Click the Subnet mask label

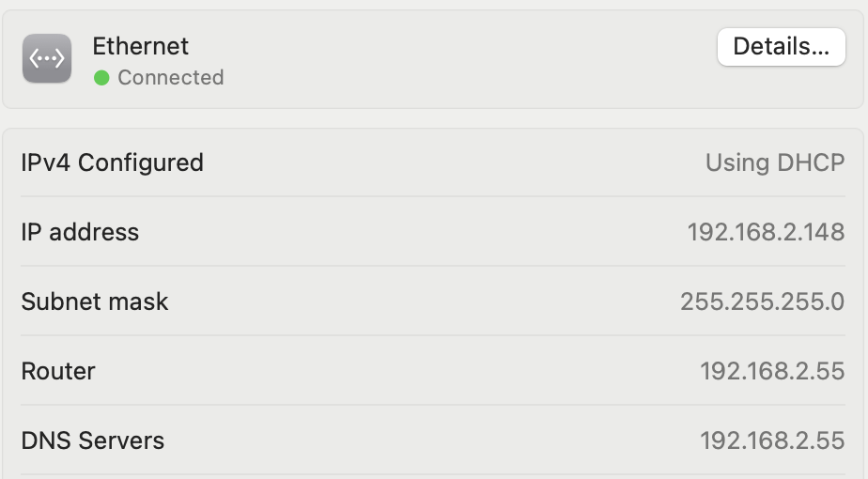(x=95, y=301)
